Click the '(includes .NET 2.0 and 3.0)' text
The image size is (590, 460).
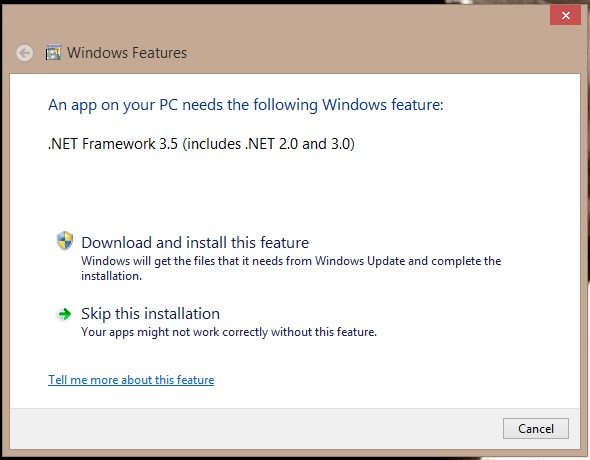pyautogui.click(x=268, y=144)
